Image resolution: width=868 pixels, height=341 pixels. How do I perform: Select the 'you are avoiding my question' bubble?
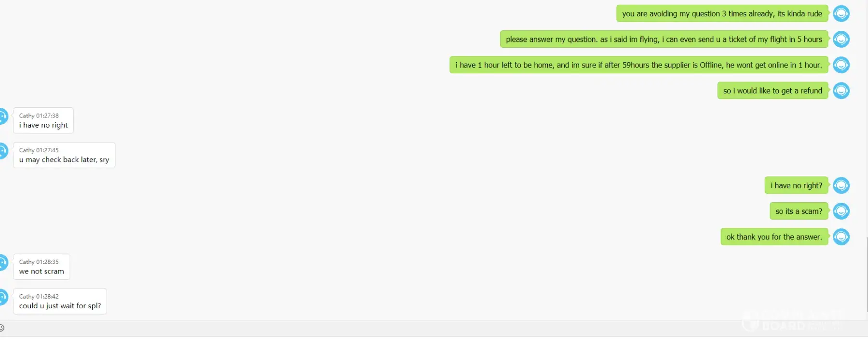(722, 13)
